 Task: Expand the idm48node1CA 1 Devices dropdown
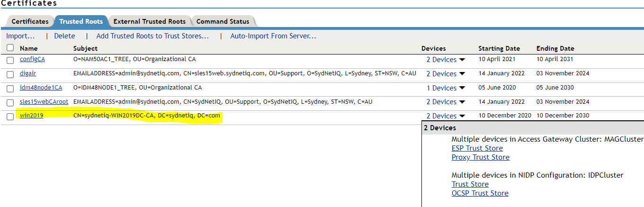[462, 88]
